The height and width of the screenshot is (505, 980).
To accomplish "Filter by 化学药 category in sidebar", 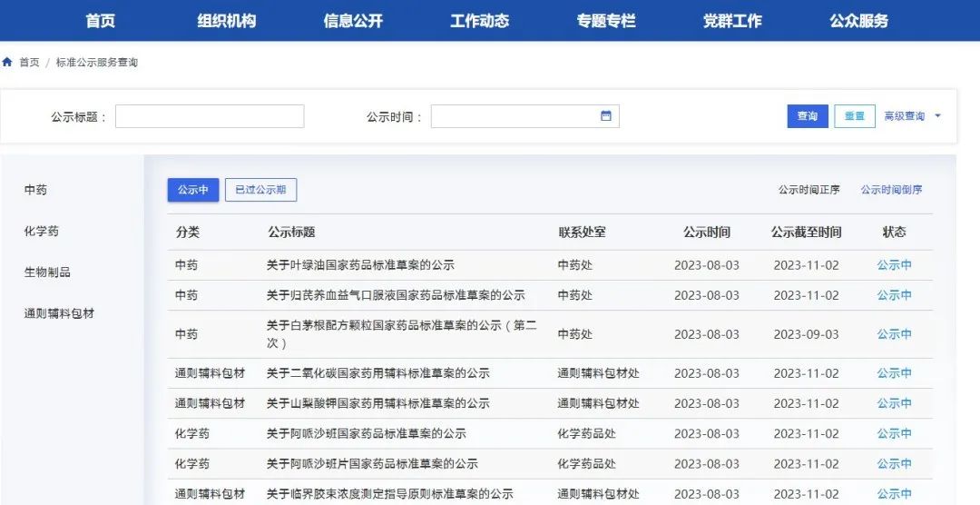I will point(42,232).
